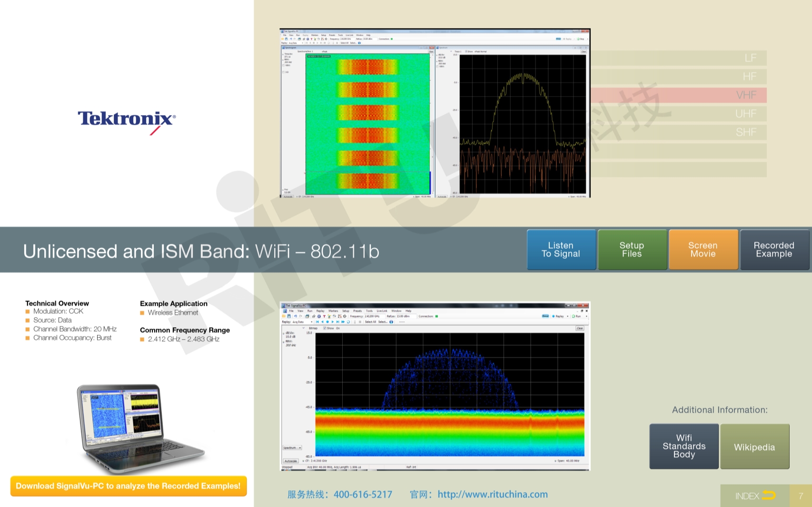Toggle the Show checkbox for Trace 1

(x=465, y=51)
